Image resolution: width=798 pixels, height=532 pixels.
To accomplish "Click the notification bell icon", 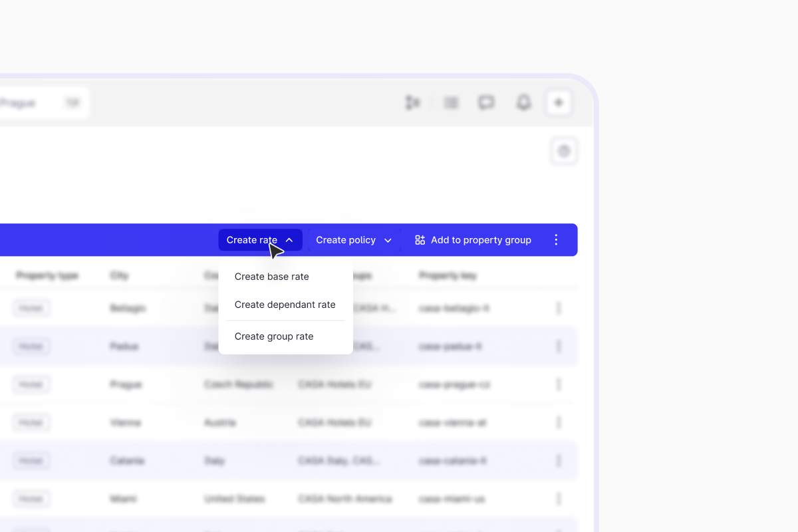I will pos(524,102).
